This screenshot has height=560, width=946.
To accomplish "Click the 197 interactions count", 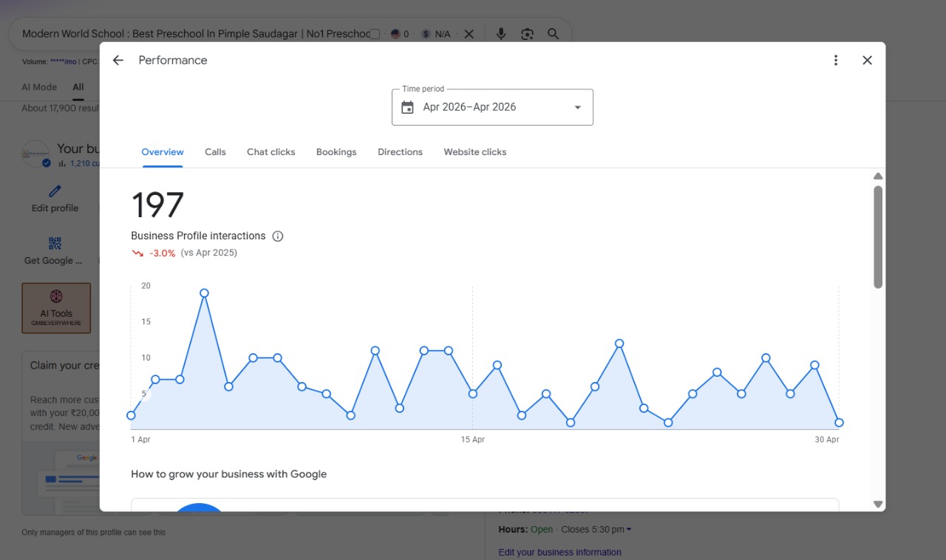I will (157, 205).
